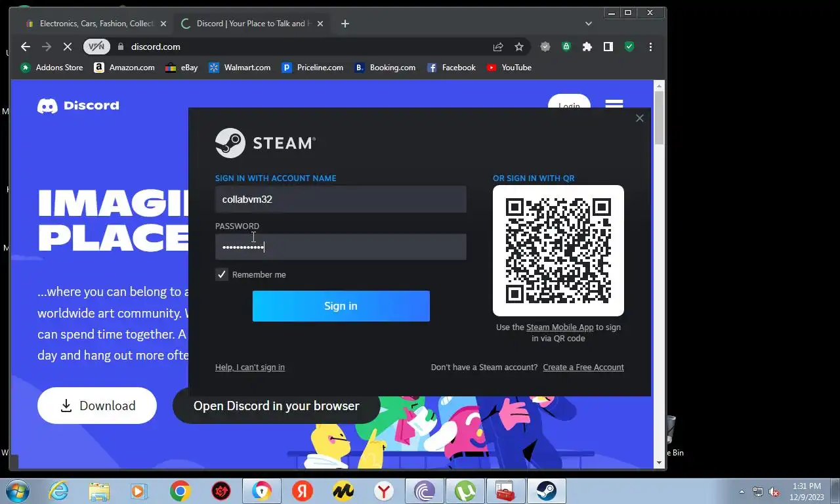Click the green padlock shield extension icon
Screen dimensions: 840x504
(566, 47)
